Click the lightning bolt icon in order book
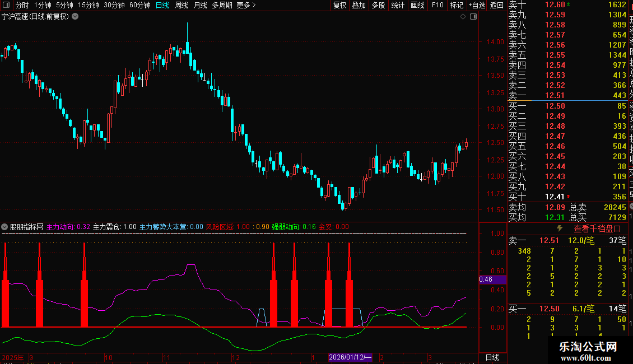Viewport: 633px width, 364px height. (559, 228)
